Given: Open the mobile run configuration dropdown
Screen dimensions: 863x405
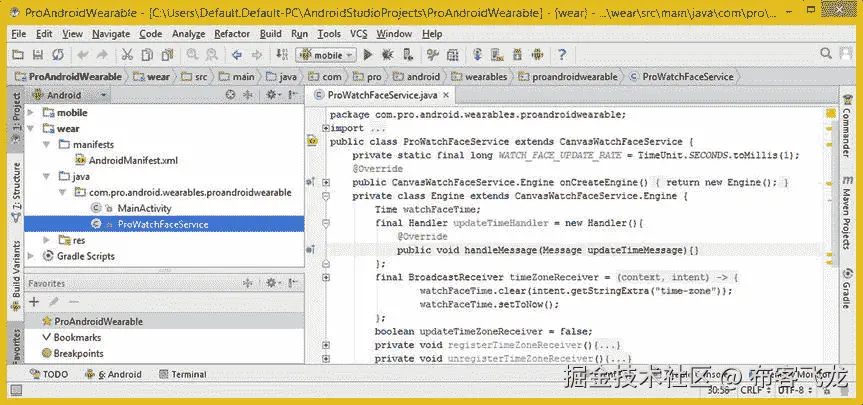Looking at the screenshot, I should tap(327, 54).
